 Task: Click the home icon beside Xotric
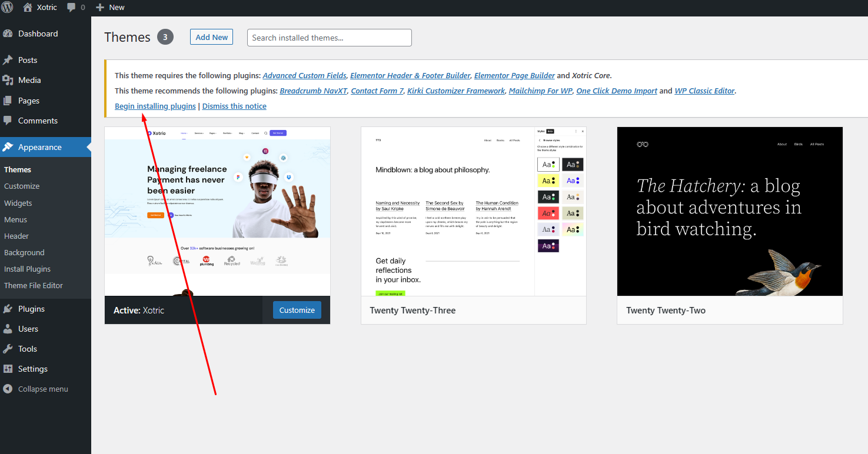(28, 8)
